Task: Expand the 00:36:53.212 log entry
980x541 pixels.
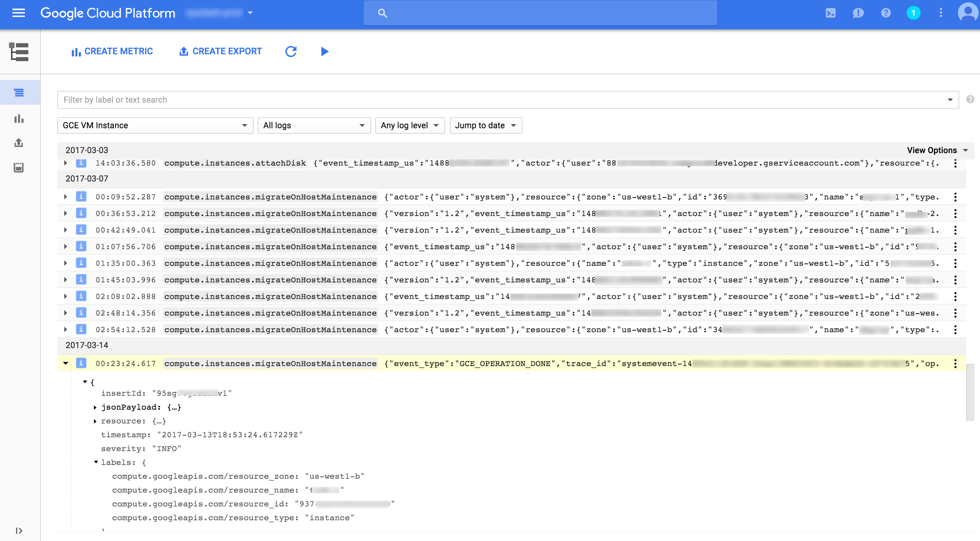Action: click(x=65, y=213)
